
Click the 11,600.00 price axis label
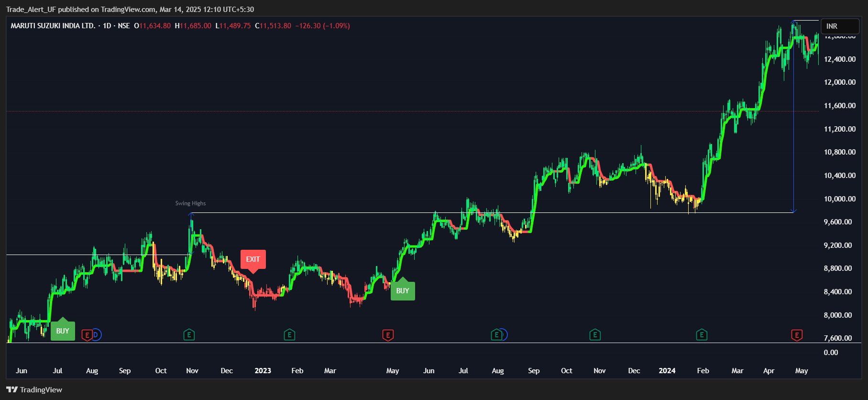[x=840, y=106]
